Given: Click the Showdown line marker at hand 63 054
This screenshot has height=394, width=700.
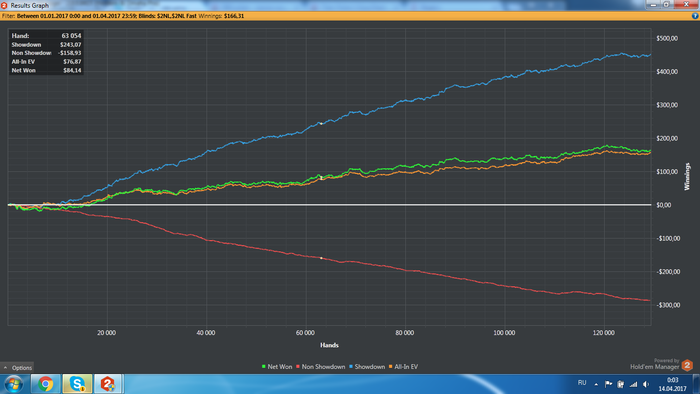Looking at the screenshot, I should point(321,124).
